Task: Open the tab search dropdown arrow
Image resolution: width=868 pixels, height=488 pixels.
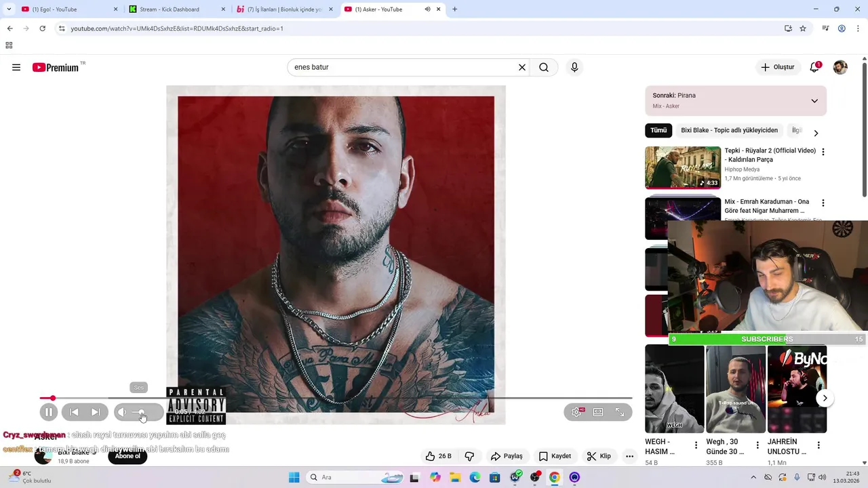Action: click(x=9, y=9)
